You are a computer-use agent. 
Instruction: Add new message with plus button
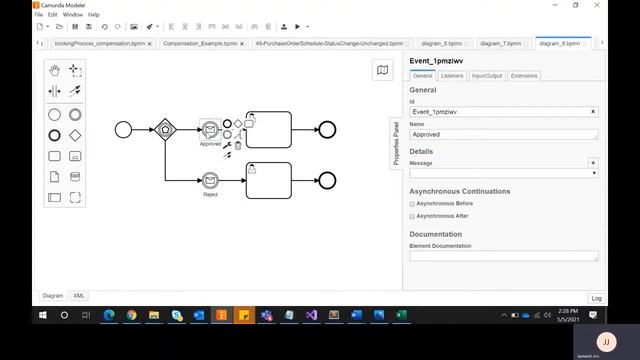pyautogui.click(x=593, y=163)
